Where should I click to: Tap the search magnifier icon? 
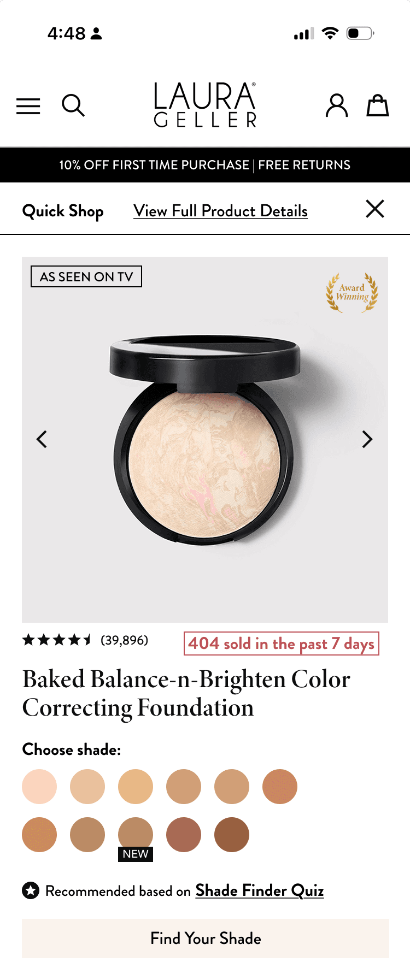73,105
